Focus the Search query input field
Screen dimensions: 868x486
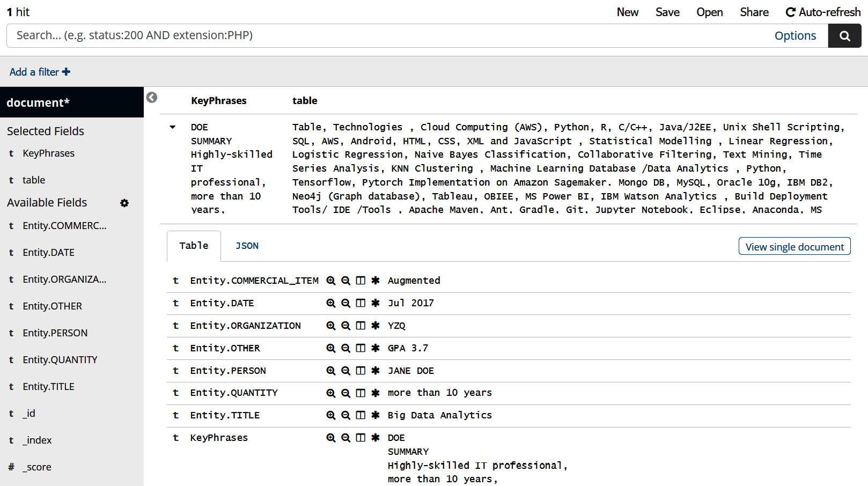click(x=389, y=35)
